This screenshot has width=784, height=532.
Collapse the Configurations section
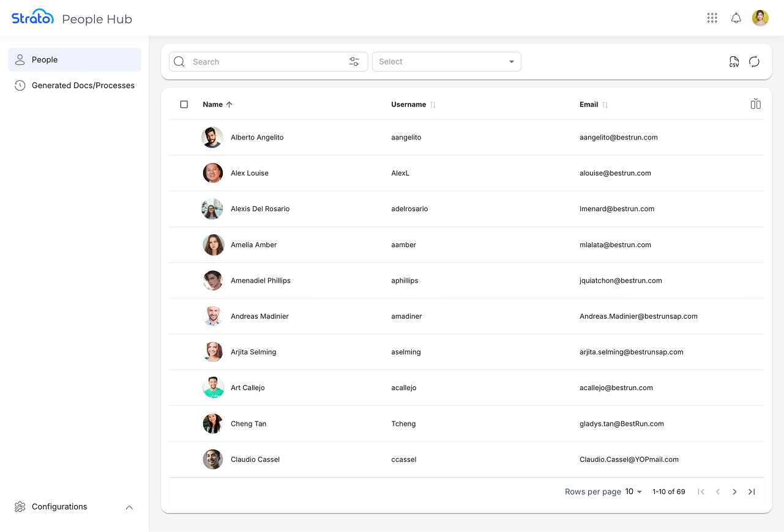tap(129, 507)
